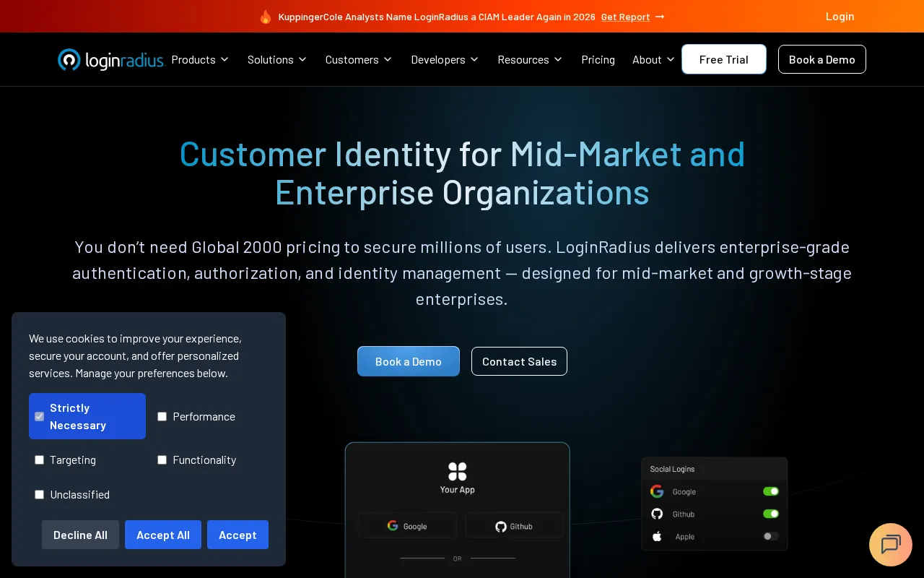Click the flame icon in announcement banner

point(266,17)
